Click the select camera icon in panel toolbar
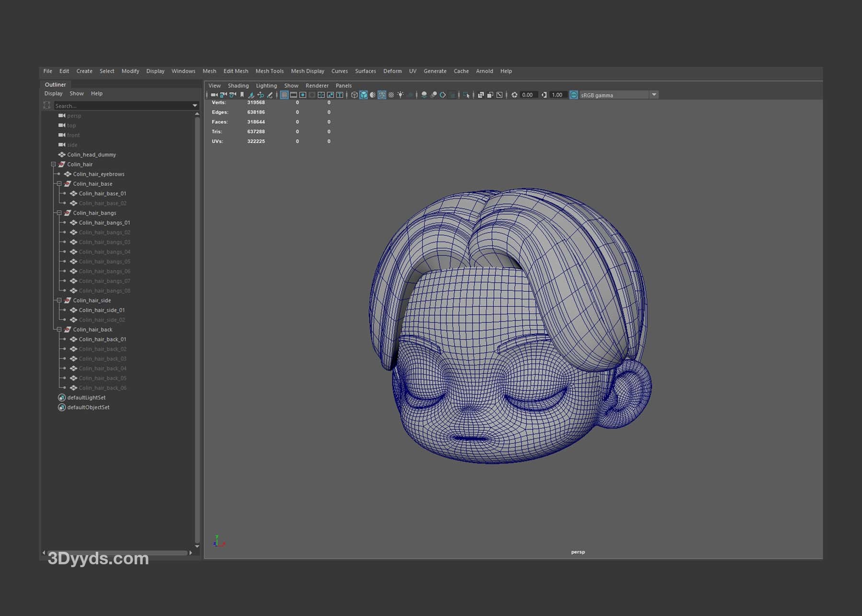862x616 pixels. click(214, 95)
